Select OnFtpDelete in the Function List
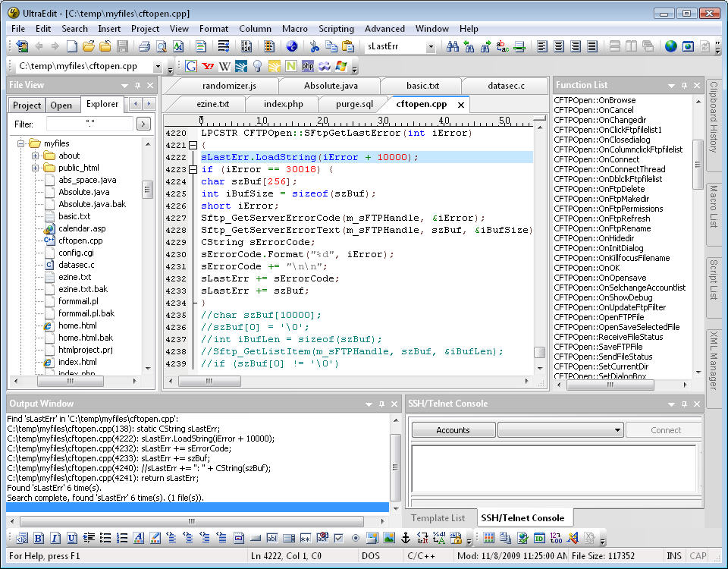 pyautogui.click(x=598, y=189)
